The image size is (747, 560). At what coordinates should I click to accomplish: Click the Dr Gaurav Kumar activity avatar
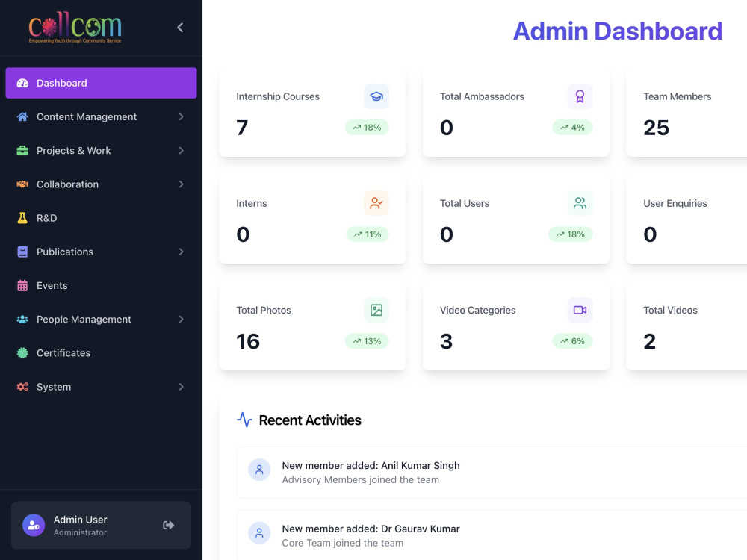click(259, 533)
